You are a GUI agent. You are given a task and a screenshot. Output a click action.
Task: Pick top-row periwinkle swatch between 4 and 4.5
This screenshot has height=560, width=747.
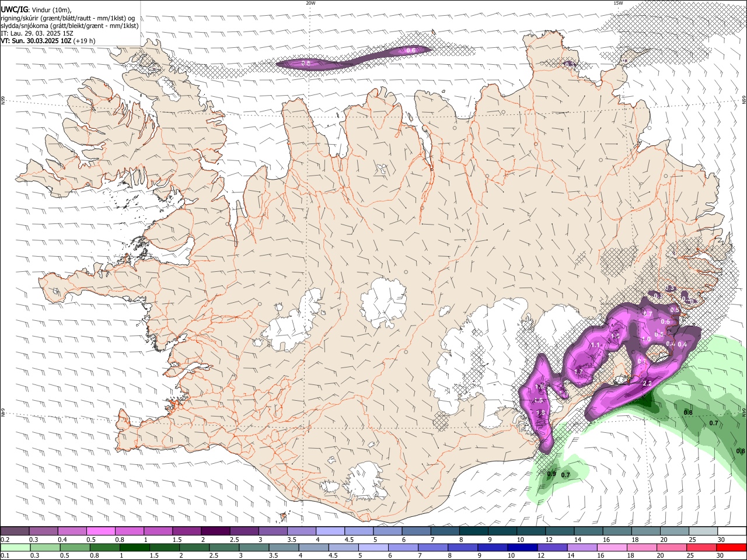point(331,531)
